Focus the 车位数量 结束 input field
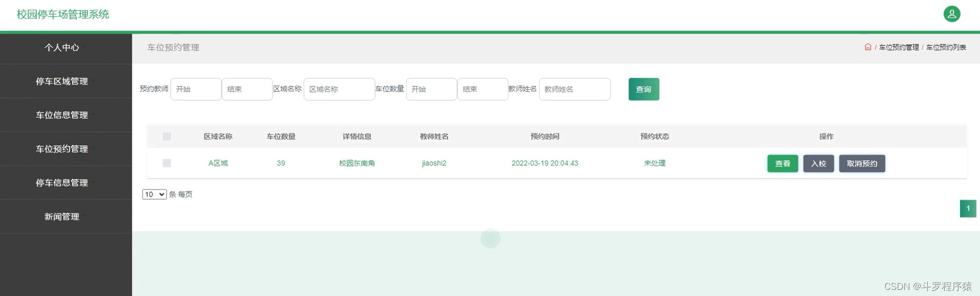 (x=482, y=89)
